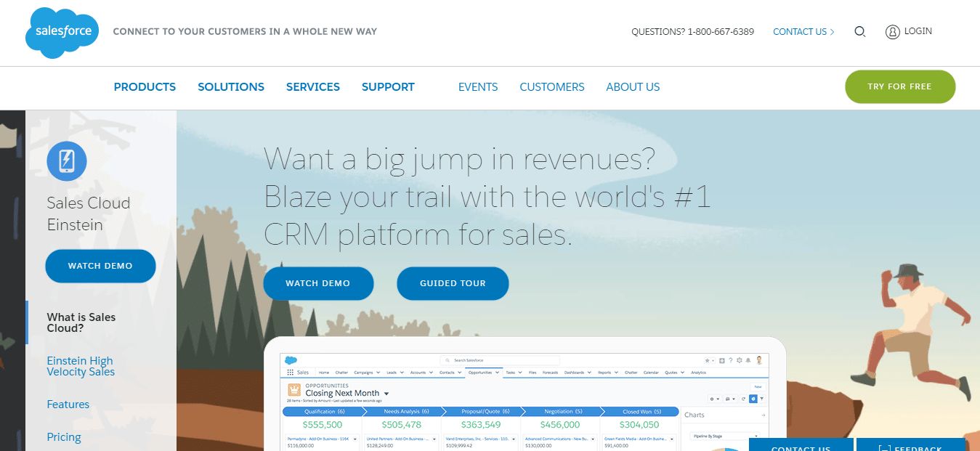Open the Pipeline By Stage dropdown
This screenshot has height=451, width=980.
click(x=724, y=436)
